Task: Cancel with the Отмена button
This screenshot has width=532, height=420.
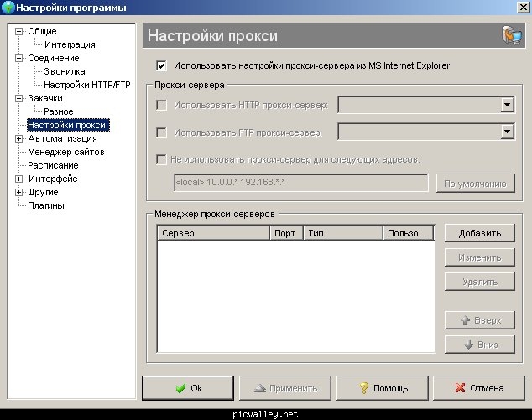Action: coord(479,388)
